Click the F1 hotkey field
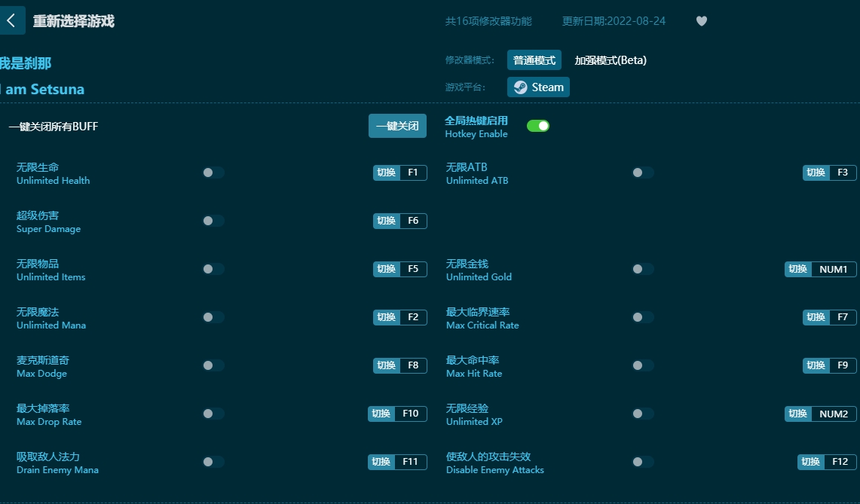This screenshot has width=860, height=504. pos(413,173)
